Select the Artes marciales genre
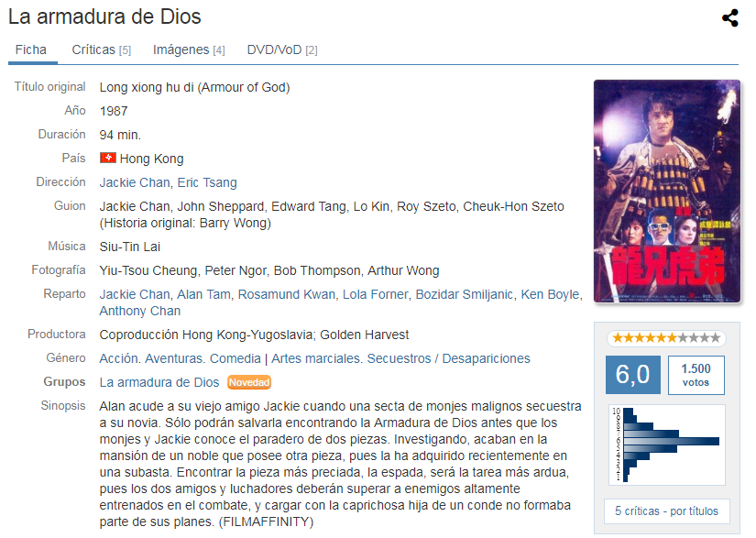 click(315, 358)
